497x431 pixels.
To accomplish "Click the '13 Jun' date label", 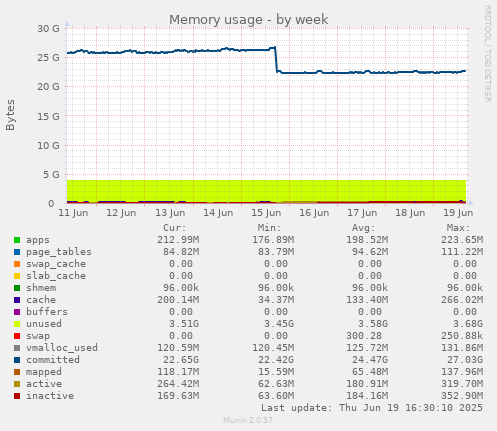I will coord(170,213).
